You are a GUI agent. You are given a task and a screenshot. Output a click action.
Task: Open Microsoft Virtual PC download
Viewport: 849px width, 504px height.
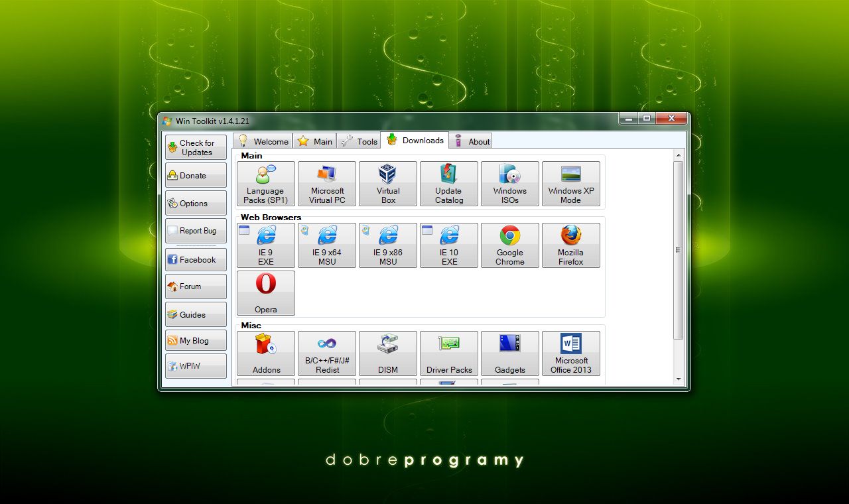327,184
